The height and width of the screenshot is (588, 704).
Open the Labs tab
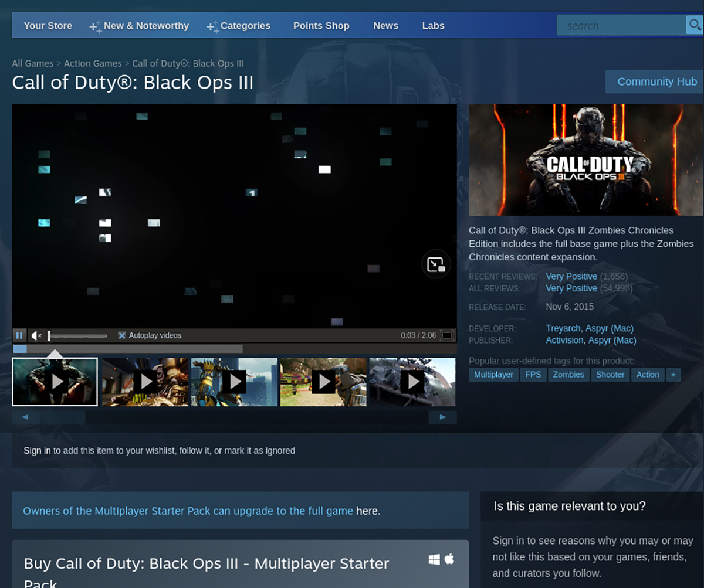tap(433, 26)
